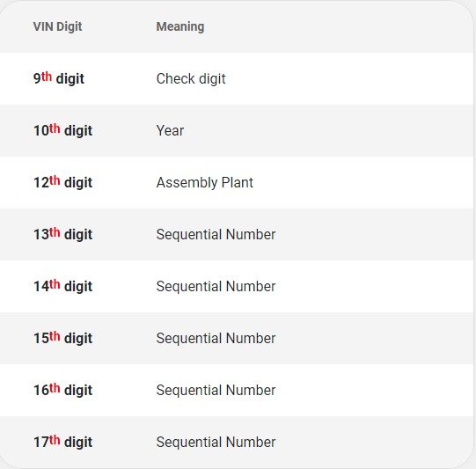Click Sequential Number beside 17th digit
The image size is (476, 469).
click(x=216, y=443)
